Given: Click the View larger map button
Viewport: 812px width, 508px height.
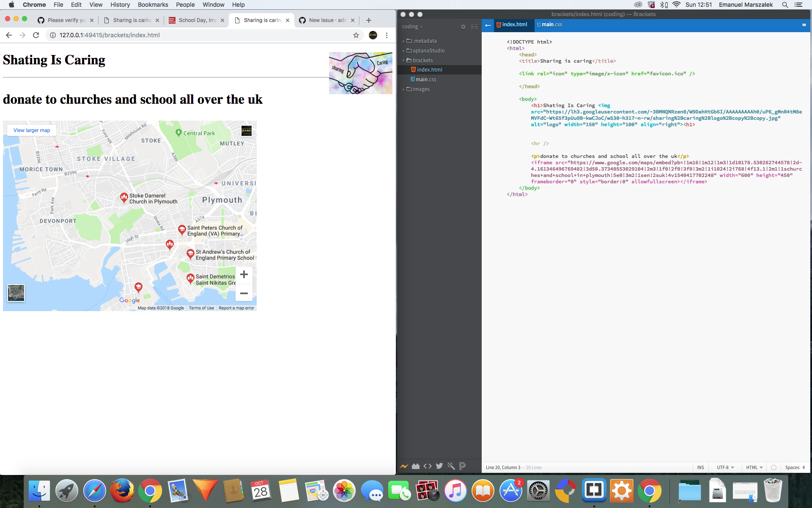Looking at the screenshot, I should [31, 130].
